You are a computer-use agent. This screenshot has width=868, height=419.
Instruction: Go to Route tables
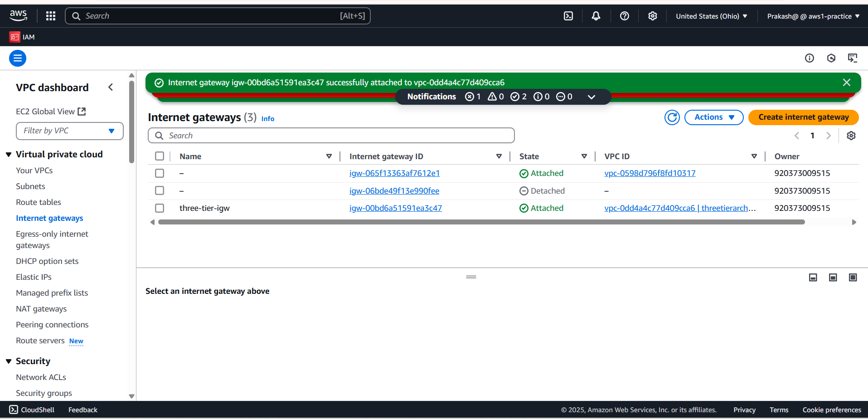(39, 202)
